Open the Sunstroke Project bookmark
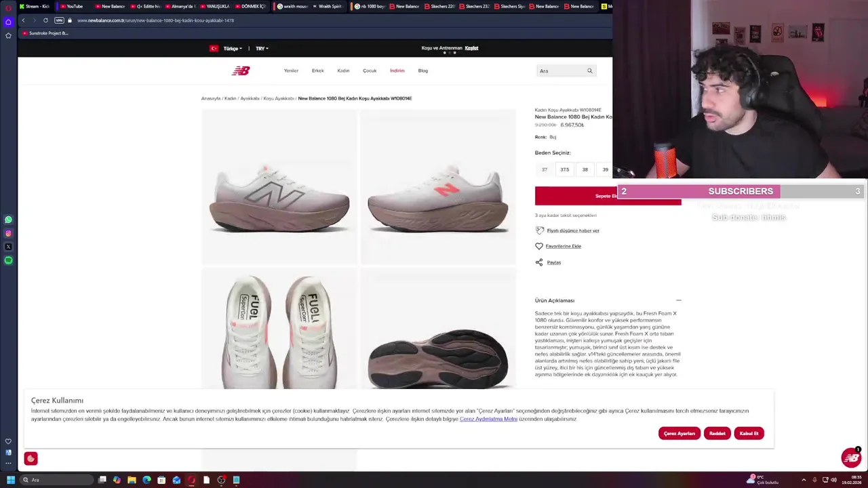Image resolution: width=868 pixels, height=488 pixels. [x=45, y=33]
